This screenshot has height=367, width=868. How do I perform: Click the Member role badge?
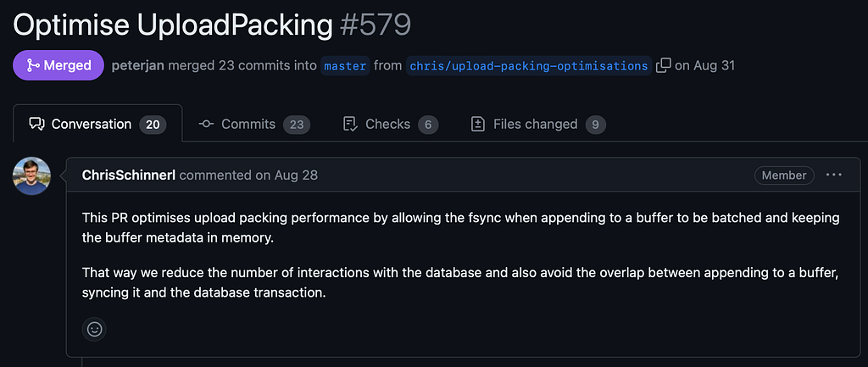(x=784, y=175)
